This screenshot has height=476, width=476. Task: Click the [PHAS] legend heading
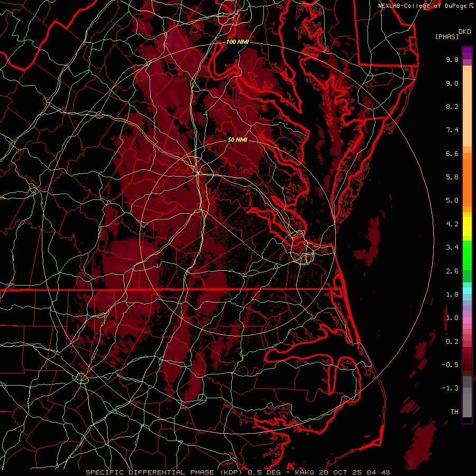tap(447, 36)
